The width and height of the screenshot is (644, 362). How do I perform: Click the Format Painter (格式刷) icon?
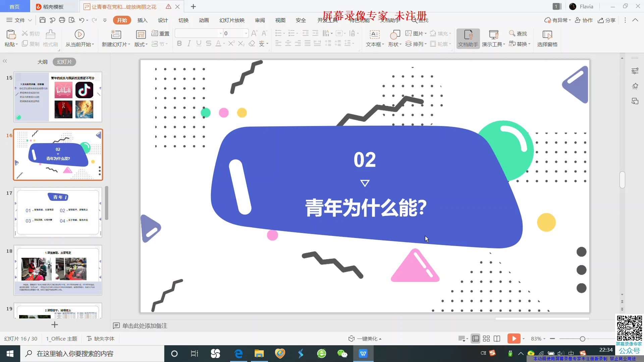tap(50, 35)
